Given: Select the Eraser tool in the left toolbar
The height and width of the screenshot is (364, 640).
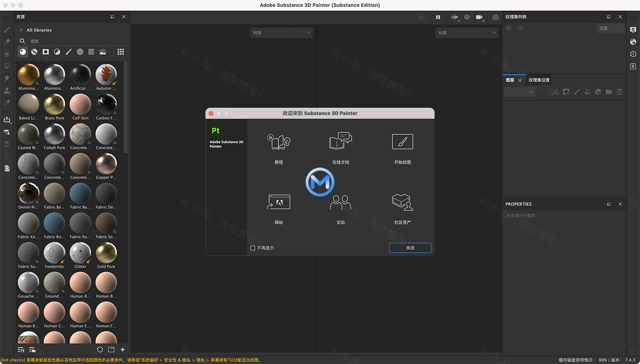Looking at the screenshot, I should [x=7, y=42].
